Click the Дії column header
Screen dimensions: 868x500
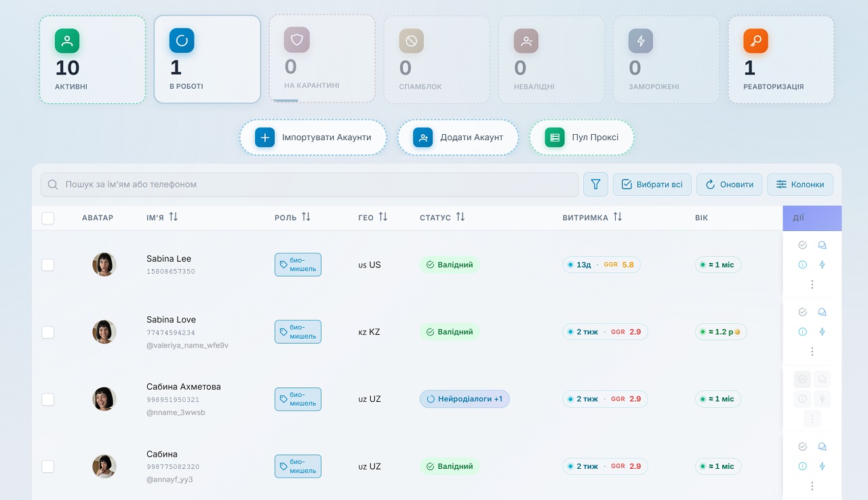[x=812, y=218]
